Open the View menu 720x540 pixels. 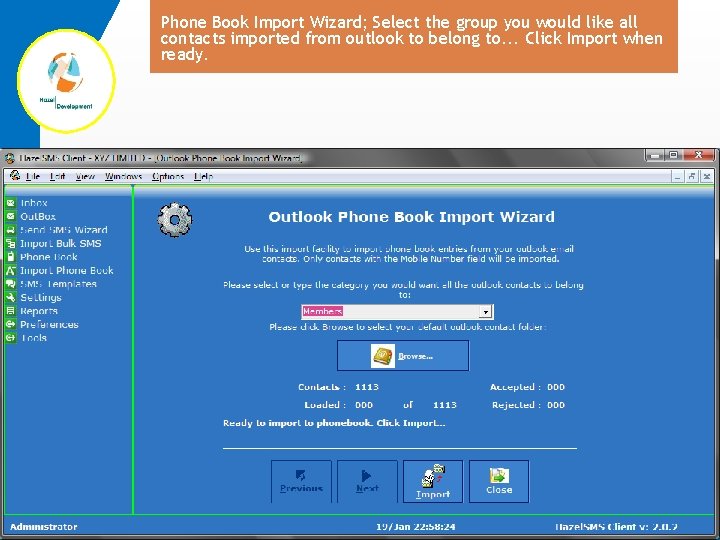pos(85,176)
